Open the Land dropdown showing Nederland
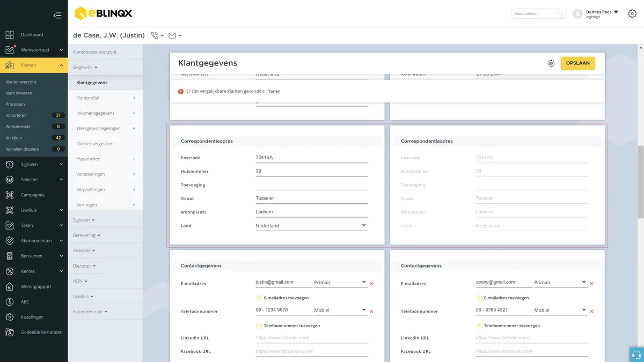This screenshot has width=644, height=362. click(312, 226)
